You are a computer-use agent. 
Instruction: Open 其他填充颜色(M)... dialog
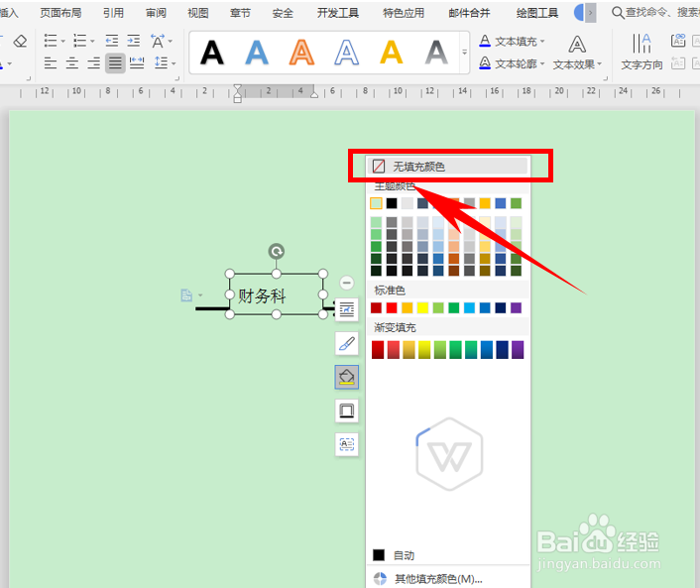[448, 579]
